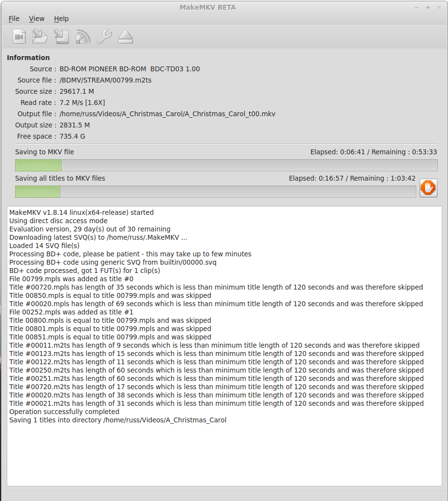Click the 'Saving to MKV file' label
Screen dimensions: 448x501
(x=44, y=152)
